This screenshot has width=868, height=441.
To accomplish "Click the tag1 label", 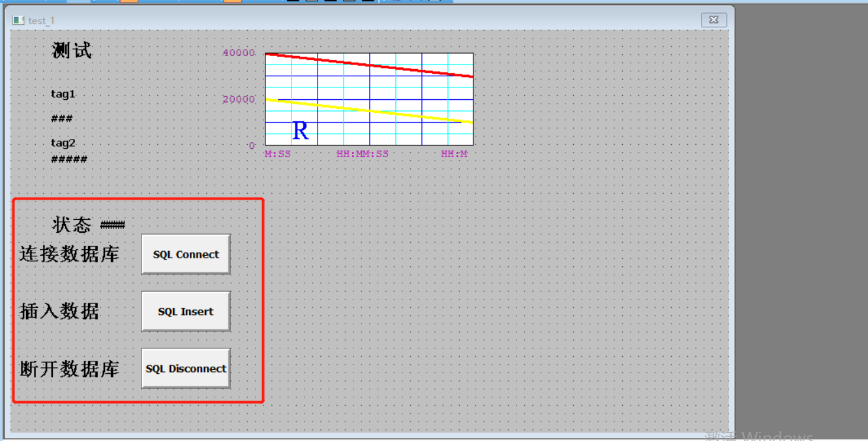I will click(x=63, y=94).
